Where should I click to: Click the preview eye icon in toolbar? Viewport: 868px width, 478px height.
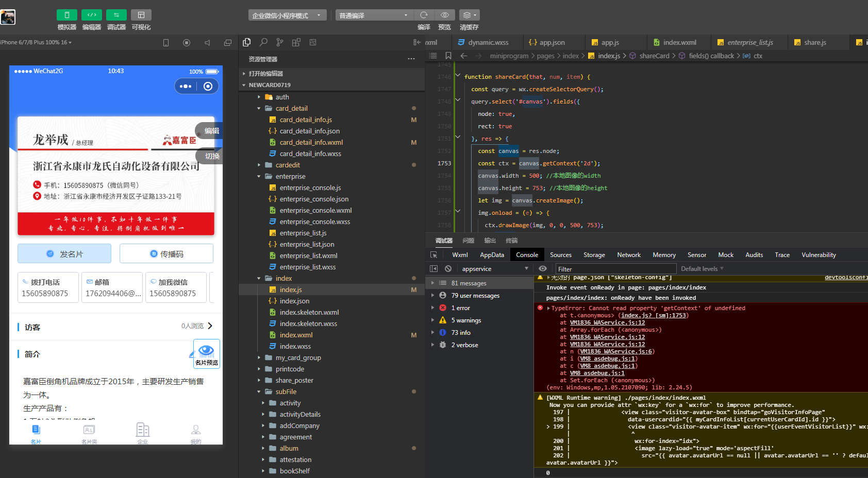pos(444,15)
